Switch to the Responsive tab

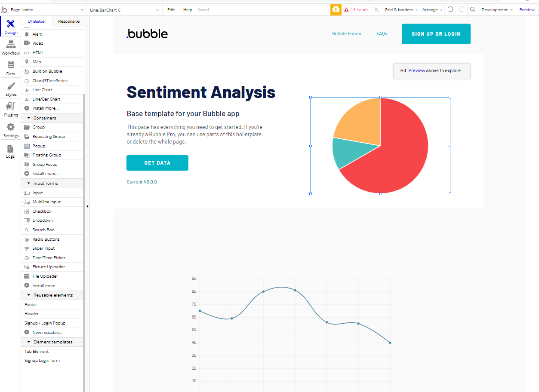pos(69,21)
